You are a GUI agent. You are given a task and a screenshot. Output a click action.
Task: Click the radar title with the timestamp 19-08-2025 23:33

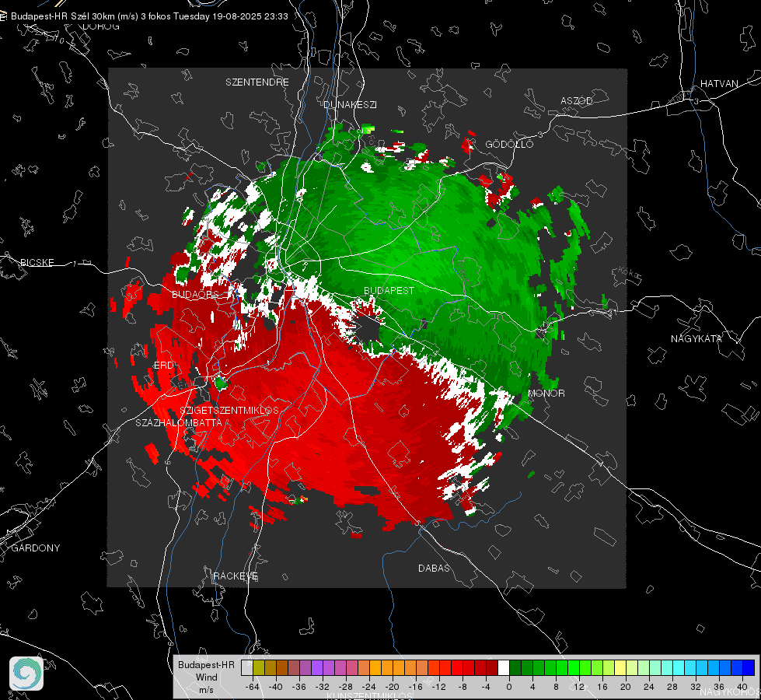149,16
